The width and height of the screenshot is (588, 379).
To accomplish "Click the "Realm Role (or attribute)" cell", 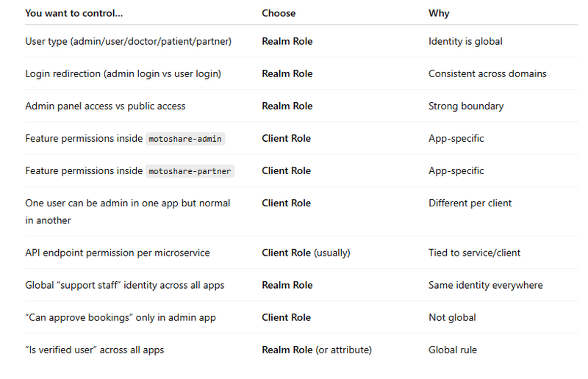I will tap(317, 350).
